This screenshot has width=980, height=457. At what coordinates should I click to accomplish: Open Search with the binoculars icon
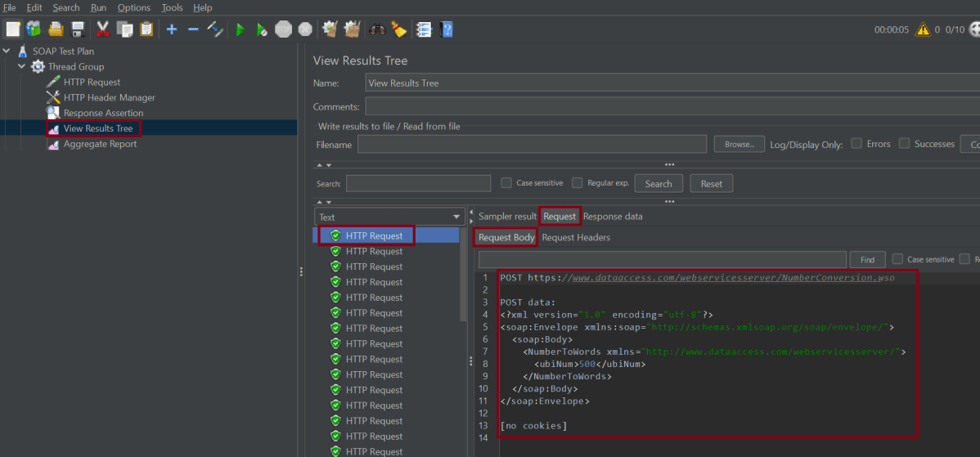(377, 29)
